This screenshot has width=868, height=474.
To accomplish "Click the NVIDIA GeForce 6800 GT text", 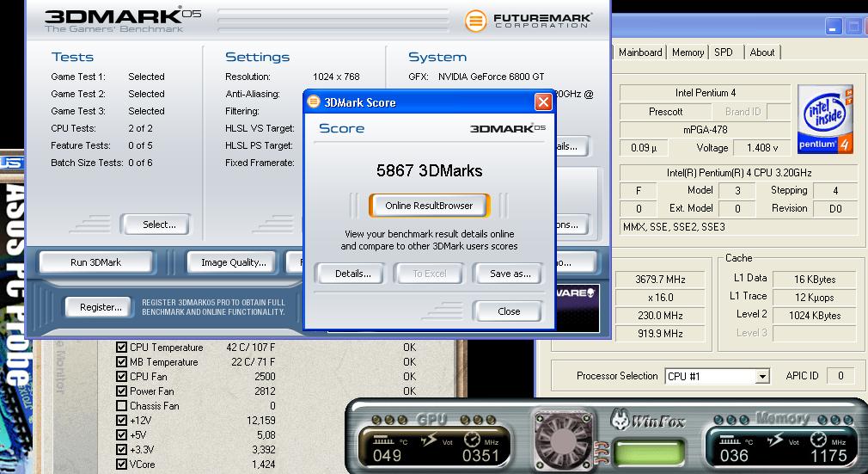I will [491, 77].
